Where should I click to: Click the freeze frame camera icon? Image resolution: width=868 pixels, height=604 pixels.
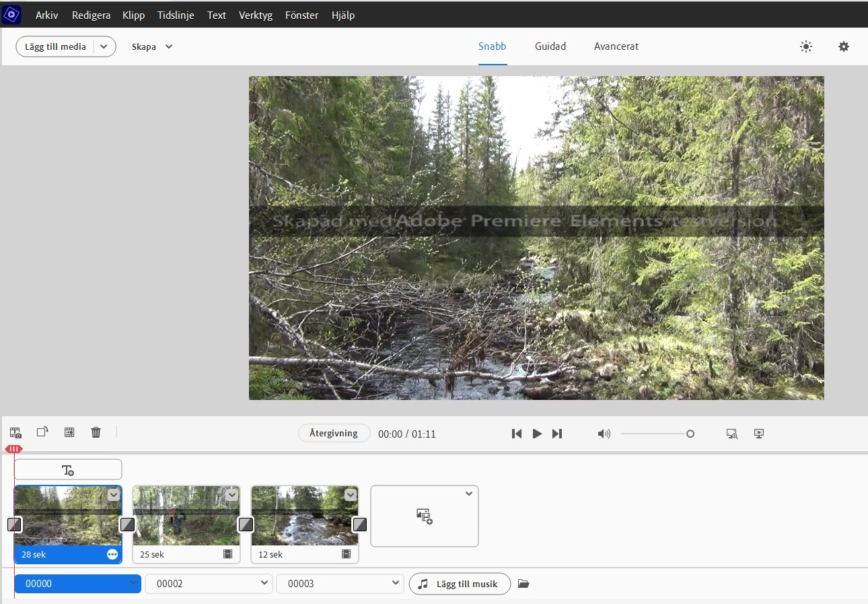pos(16,433)
